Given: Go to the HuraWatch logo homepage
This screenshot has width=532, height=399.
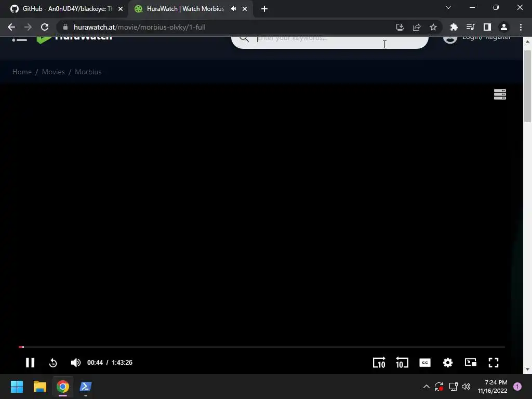Looking at the screenshot, I should (x=74, y=39).
